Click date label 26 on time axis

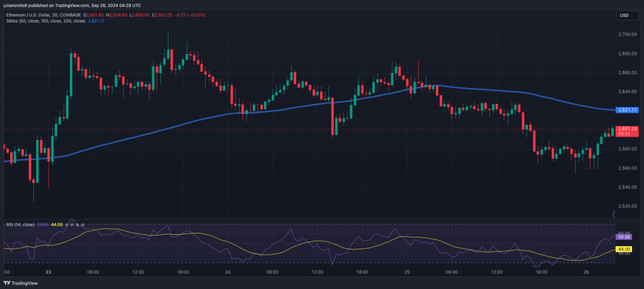pyautogui.click(x=587, y=272)
